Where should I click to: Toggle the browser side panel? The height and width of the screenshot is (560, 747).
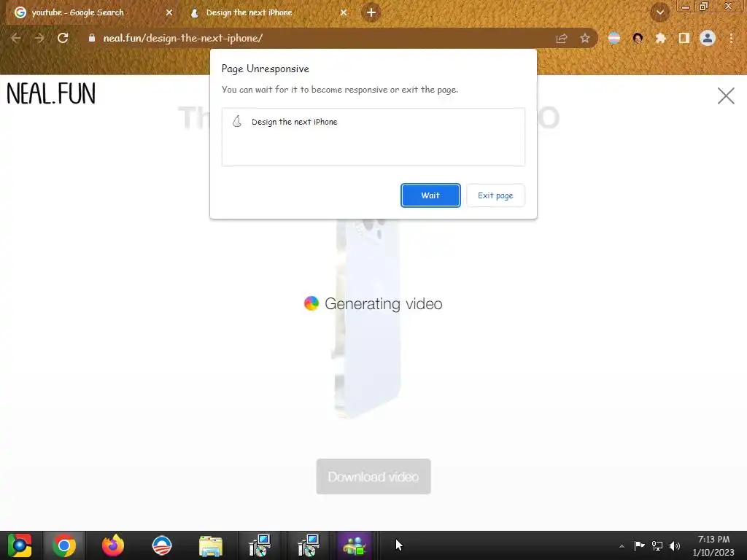pyautogui.click(x=684, y=38)
